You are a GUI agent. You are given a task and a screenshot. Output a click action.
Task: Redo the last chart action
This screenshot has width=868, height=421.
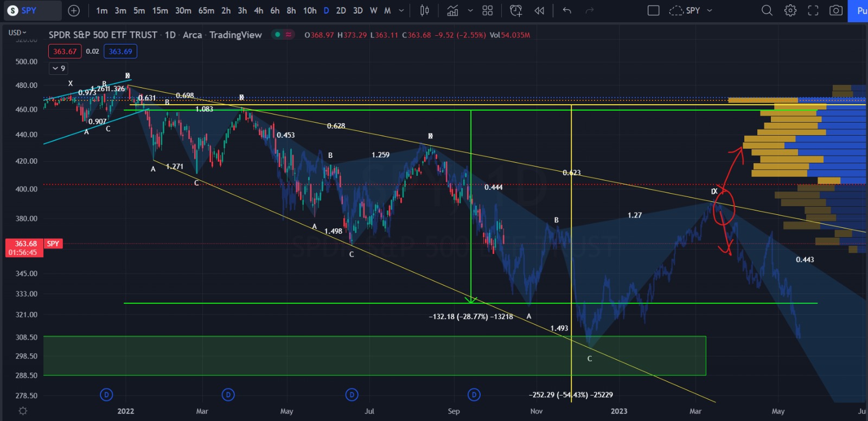(590, 10)
